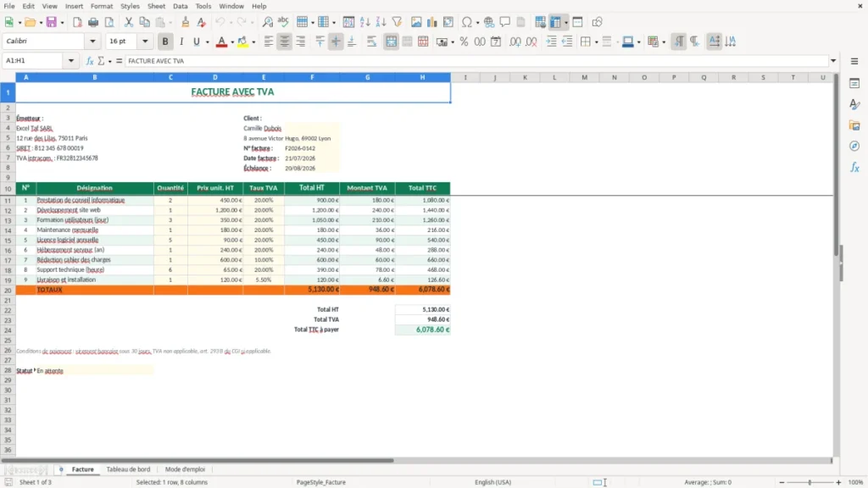
Task: Cut selection with scissors icon
Action: tap(129, 22)
